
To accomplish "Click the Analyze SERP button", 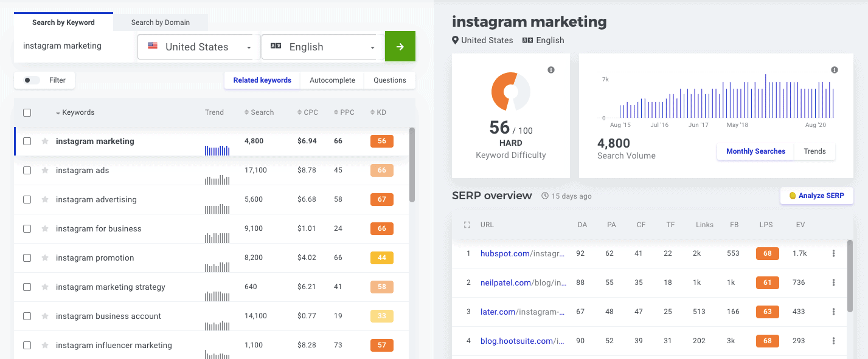I will pyautogui.click(x=816, y=196).
